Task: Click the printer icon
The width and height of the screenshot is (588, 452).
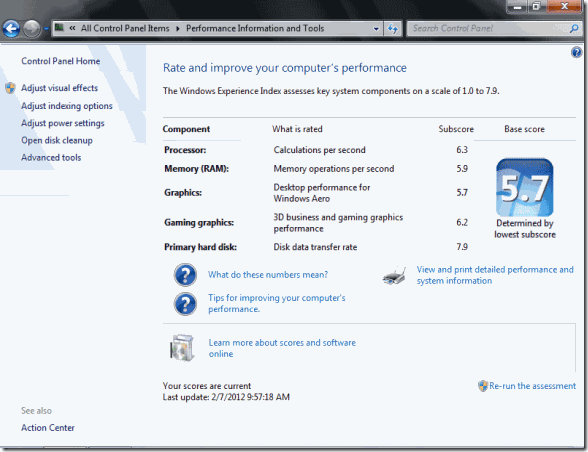Action: tap(394, 276)
